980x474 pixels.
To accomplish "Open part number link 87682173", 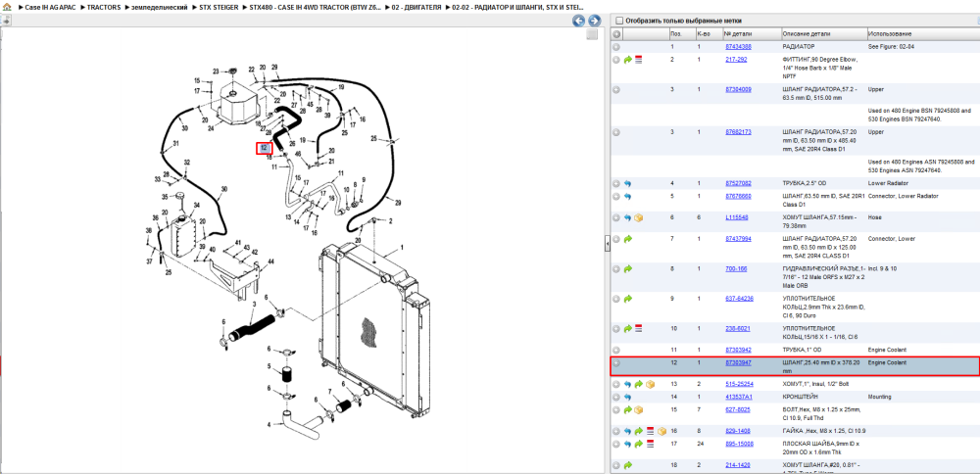I will tap(738, 132).
